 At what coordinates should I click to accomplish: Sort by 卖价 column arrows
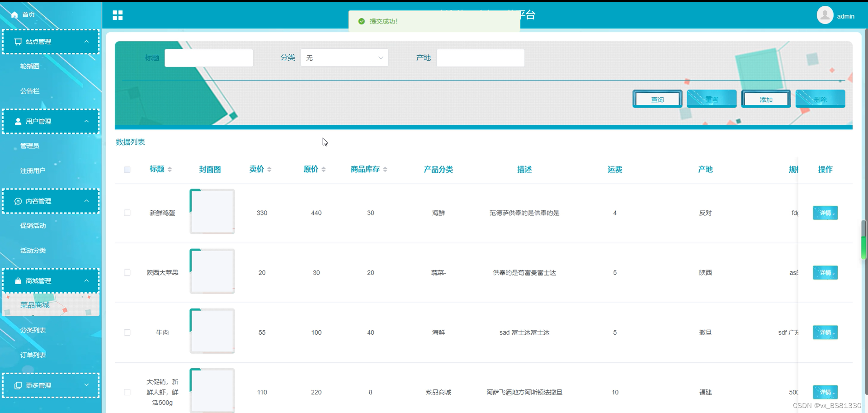tap(269, 169)
